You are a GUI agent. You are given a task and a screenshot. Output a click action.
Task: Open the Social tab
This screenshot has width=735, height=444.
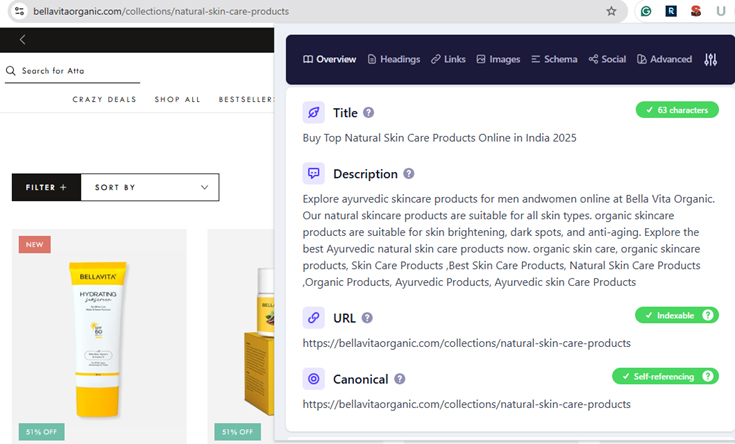coord(607,60)
